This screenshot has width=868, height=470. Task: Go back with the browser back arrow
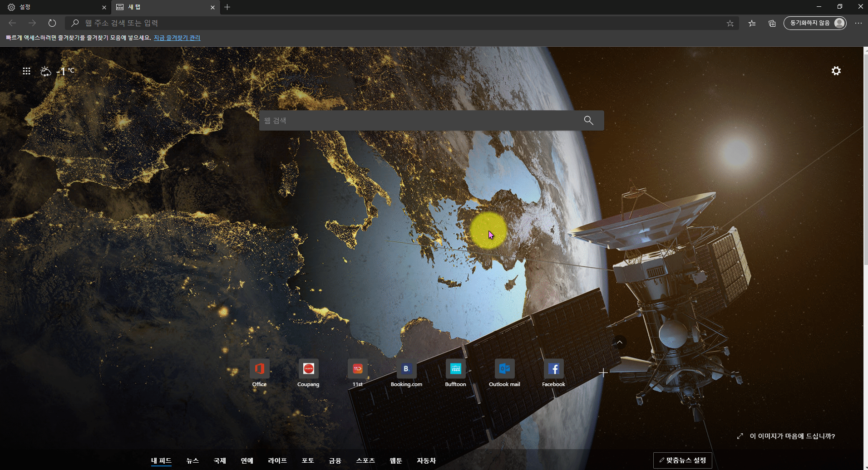click(12, 23)
